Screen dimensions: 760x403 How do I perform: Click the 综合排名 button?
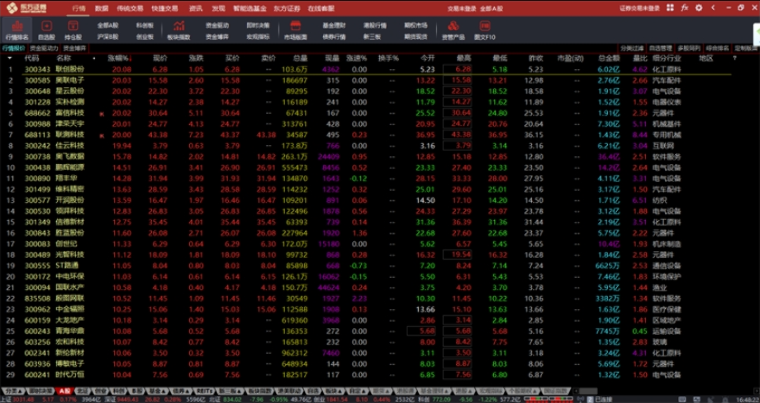[x=717, y=47]
